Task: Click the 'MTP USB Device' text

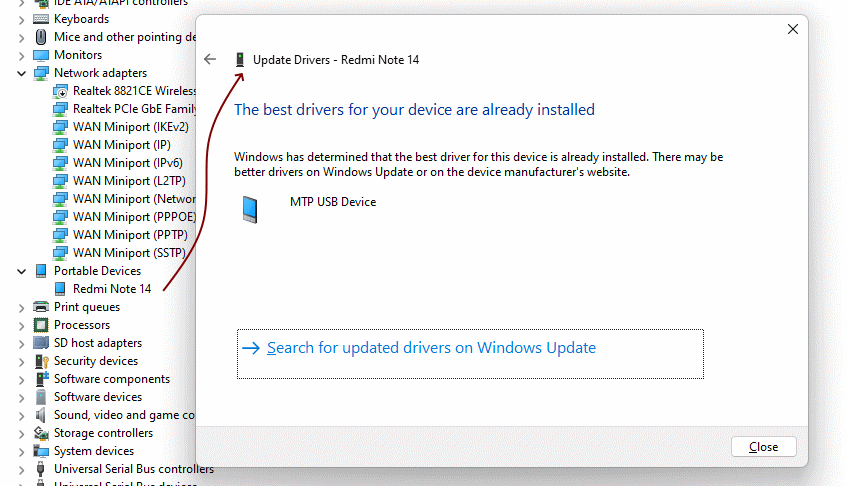Action: pos(333,202)
